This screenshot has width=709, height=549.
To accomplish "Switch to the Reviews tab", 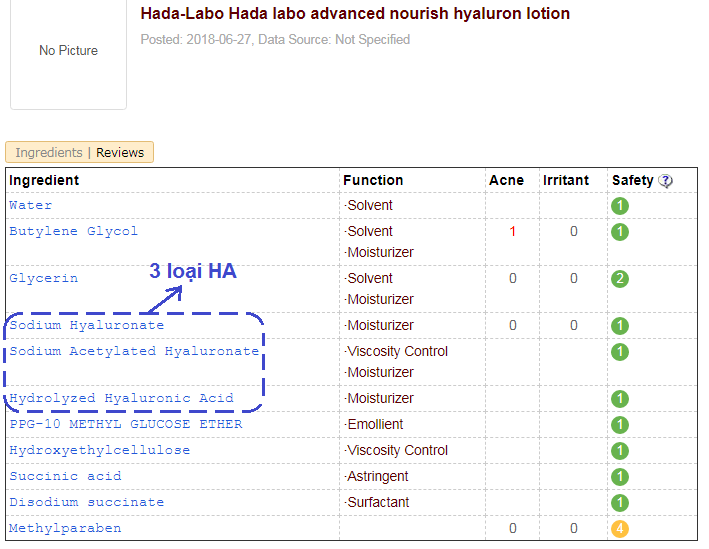I will pyautogui.click(x=120, y=152).
